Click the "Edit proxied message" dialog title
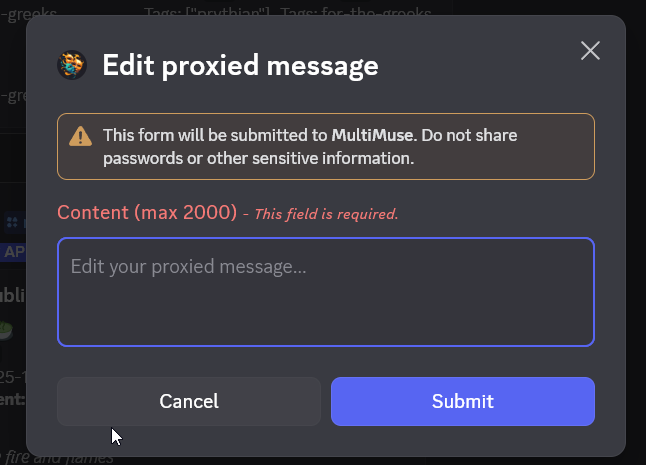Screen dimensions: 646x465 click(x=240, y=67)
